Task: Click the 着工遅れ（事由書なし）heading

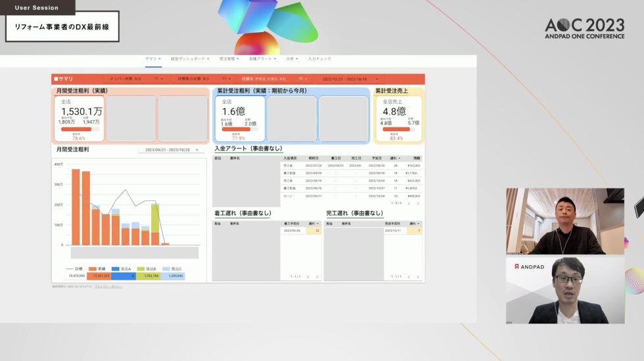Action: [x=243, y=213]
